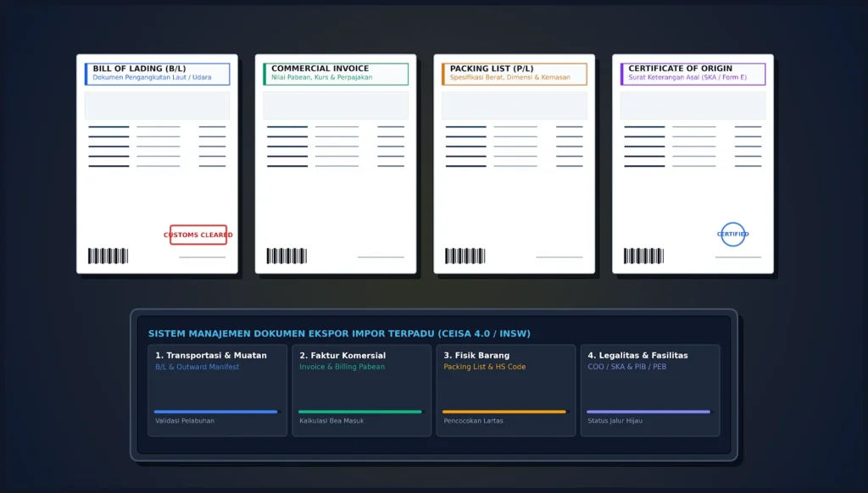Viewport: 868px width, 493px height.
Task: Click the orange Fisik Barang progress bar
Action: [504, 412]
